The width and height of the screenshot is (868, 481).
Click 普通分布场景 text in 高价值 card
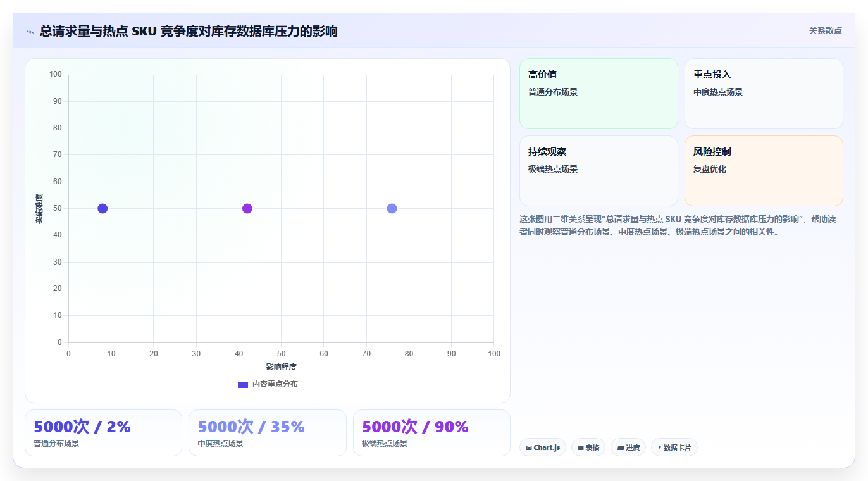tap(553, 92)
